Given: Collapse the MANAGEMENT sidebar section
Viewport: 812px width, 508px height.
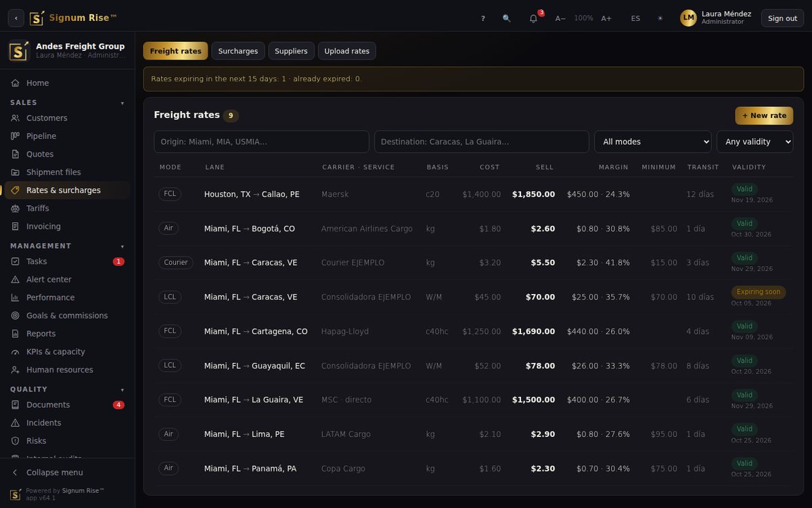Looking at the screenshot, I should tap(68, 246).
